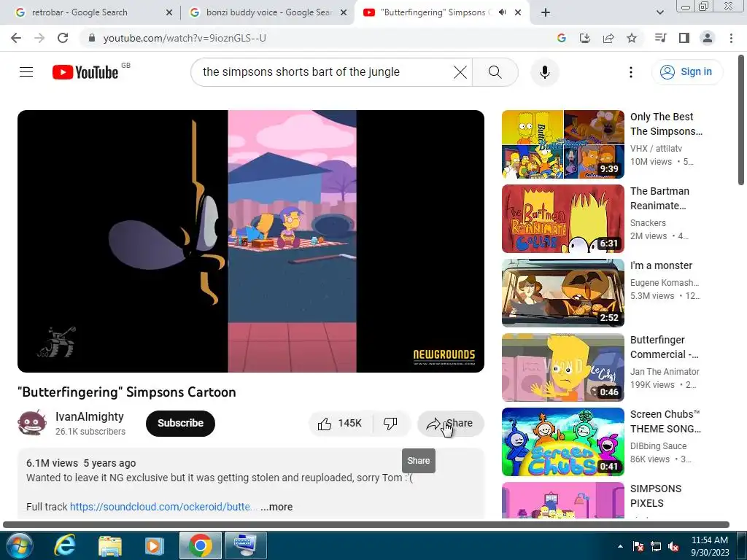This screenshot has width=747, height=560.
Task: Click the Sign in button
Action: [686, 72]
